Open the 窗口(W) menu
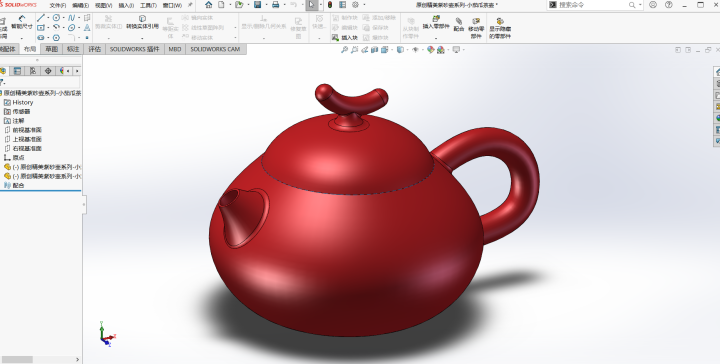 point(172,6)
